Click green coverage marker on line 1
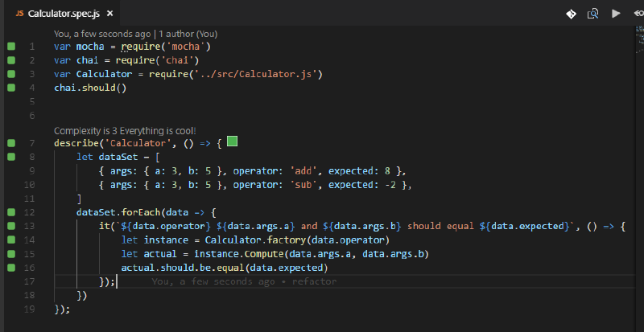 coord(11,47)
